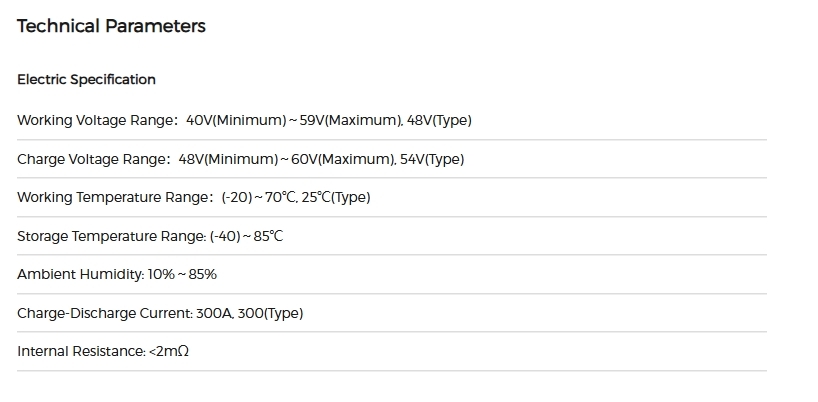Click the Electric Specification subheading

pos(86,80)
